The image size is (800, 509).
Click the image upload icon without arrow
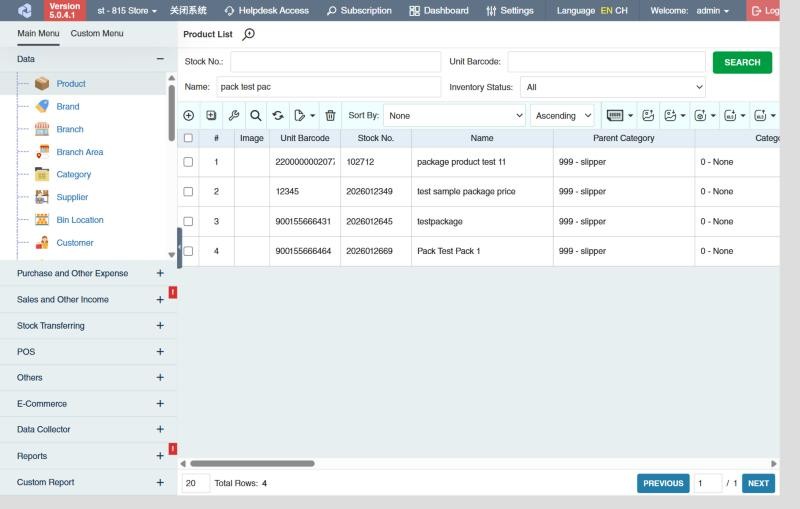pos(648,116)
